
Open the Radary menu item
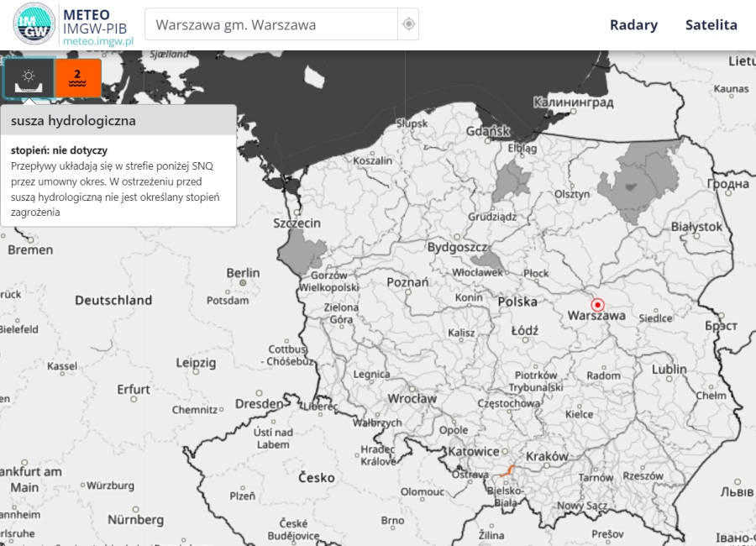click(633, 24)
